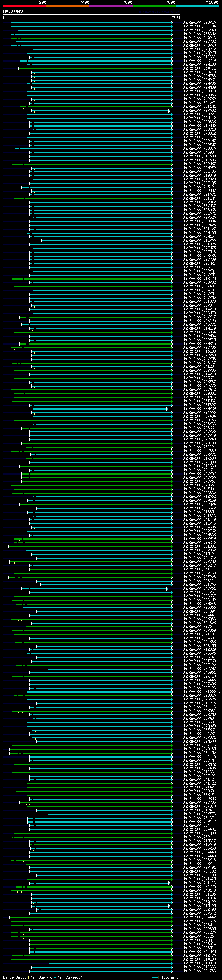This screenshot has height=980, width=222.
Task: Open hit UniRef100_A9P0Q2
Action: pos(199,110)
